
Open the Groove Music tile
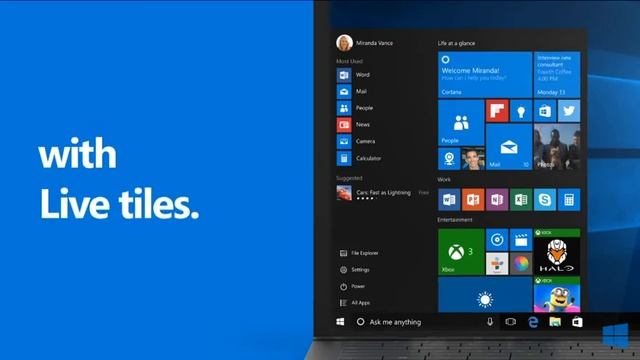497,240
